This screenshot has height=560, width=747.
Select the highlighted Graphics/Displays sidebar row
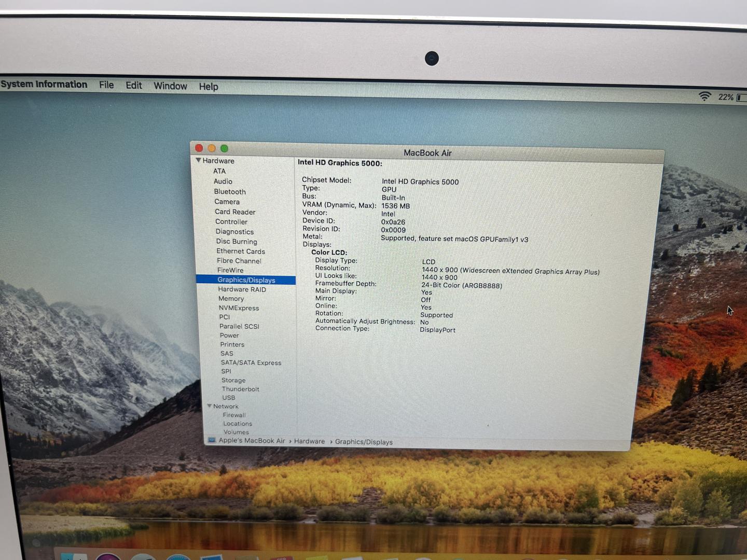[246, 280]
